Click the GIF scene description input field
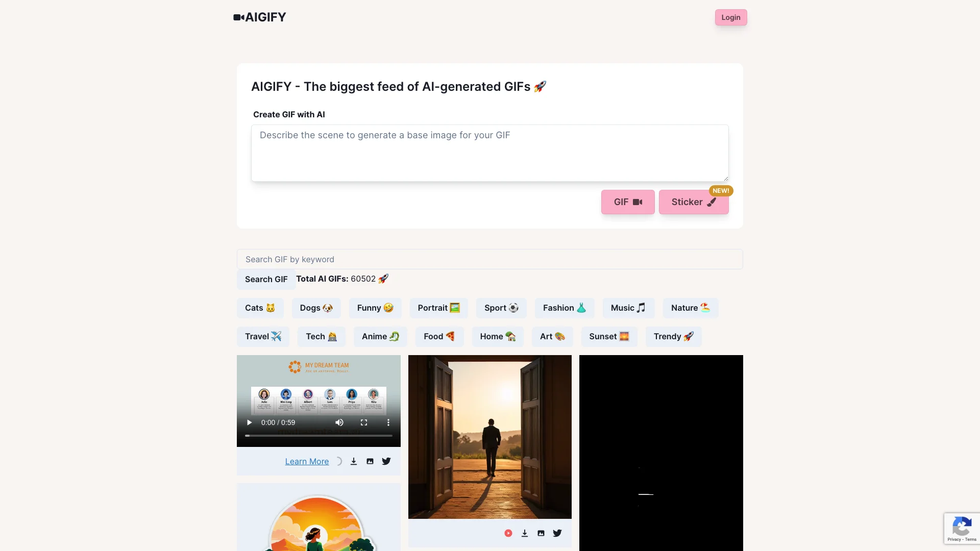This screenshot has width=980, height=551. tap(490, 153)
